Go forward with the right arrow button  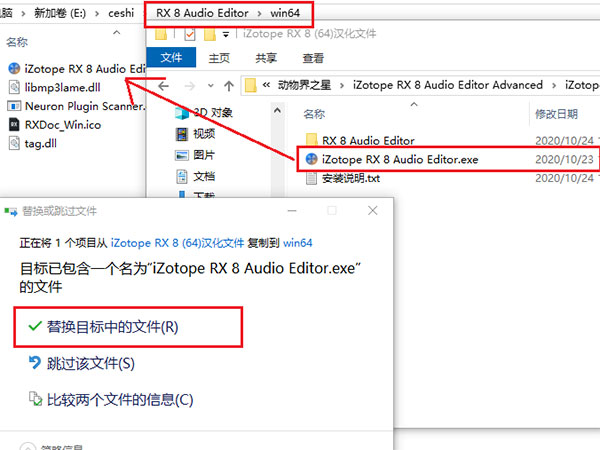pos(189,86)
